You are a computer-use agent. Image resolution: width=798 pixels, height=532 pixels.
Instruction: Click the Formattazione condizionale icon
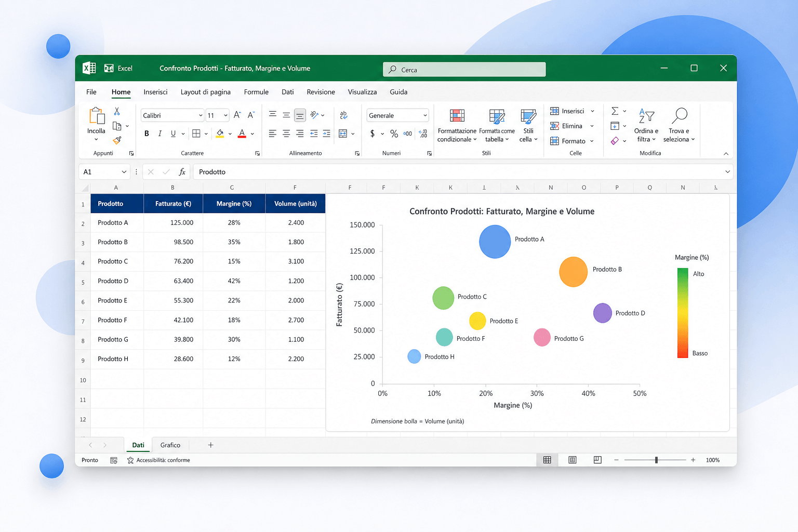click(x=457, y=116)
